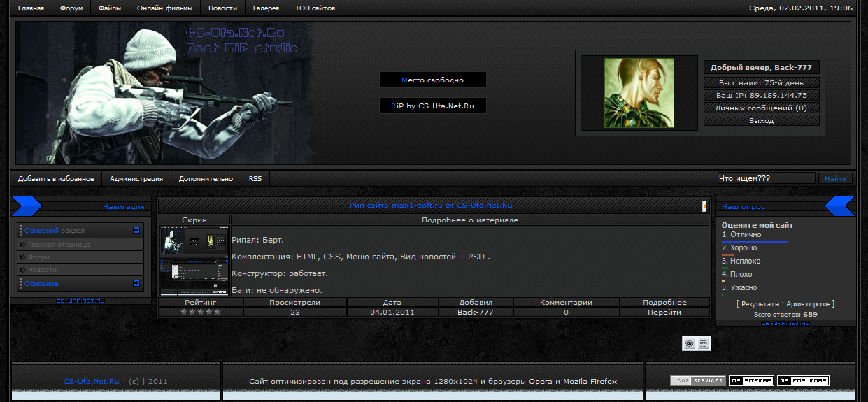
Task: Click the blue arrow icon beside Навигация
Action: pyautogui.click(x=27, y=206)
